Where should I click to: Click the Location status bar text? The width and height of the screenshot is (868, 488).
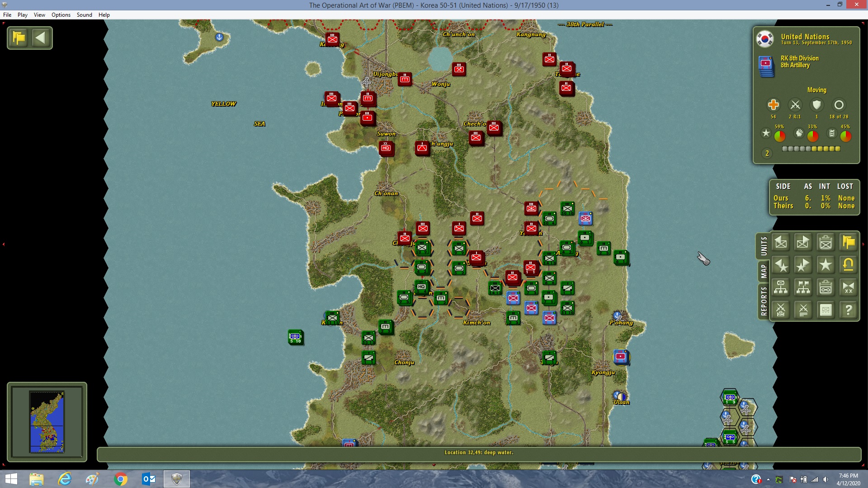click(x=479, y=452)
